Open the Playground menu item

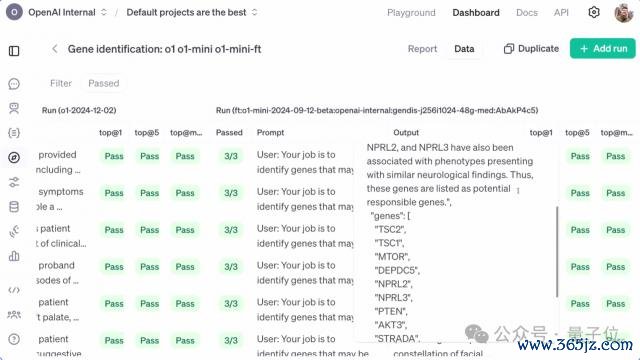(x=411, y=13)
